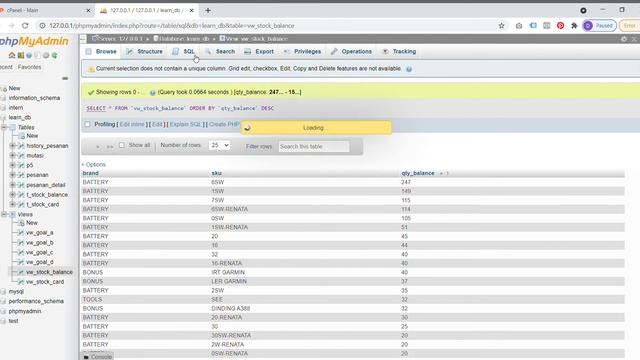Collapse the Views tree group

pos(4,214)
